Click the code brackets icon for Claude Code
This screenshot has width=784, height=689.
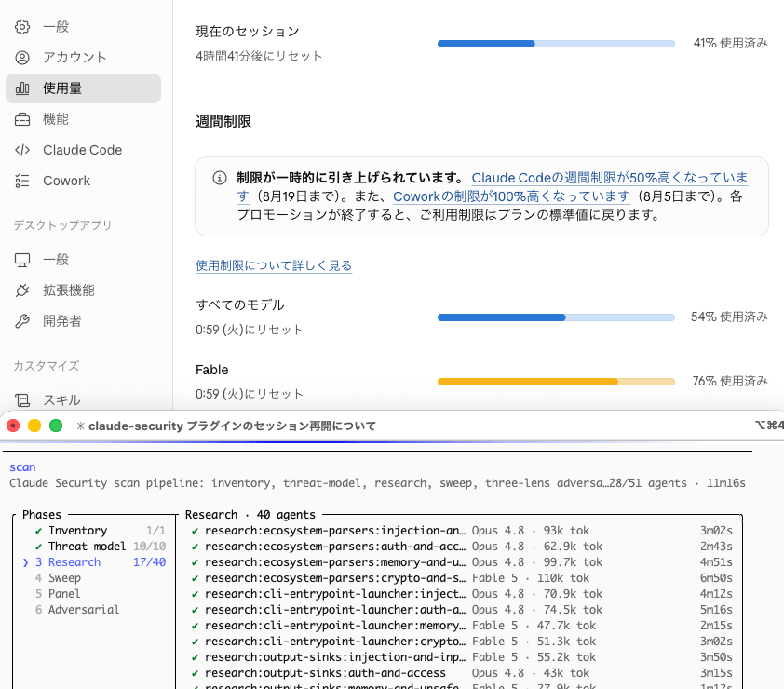tap(22, 150)
